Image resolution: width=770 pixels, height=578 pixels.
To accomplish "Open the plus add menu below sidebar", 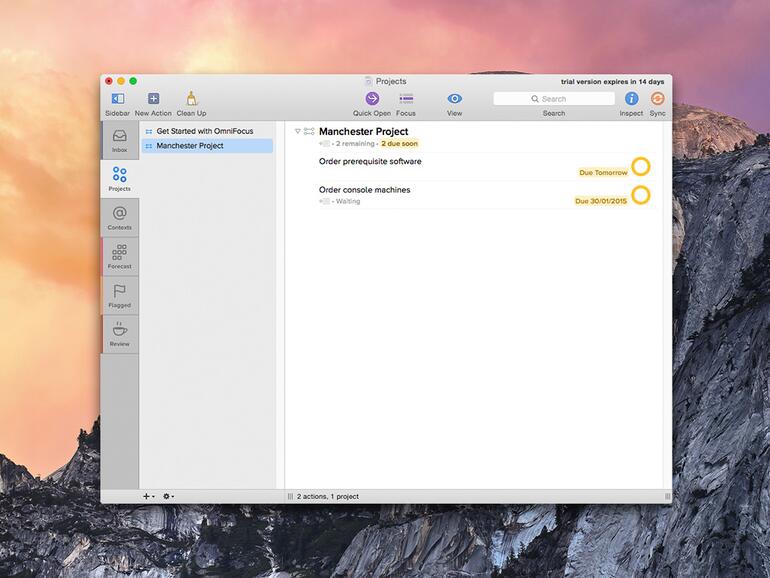I will point(148,496).
